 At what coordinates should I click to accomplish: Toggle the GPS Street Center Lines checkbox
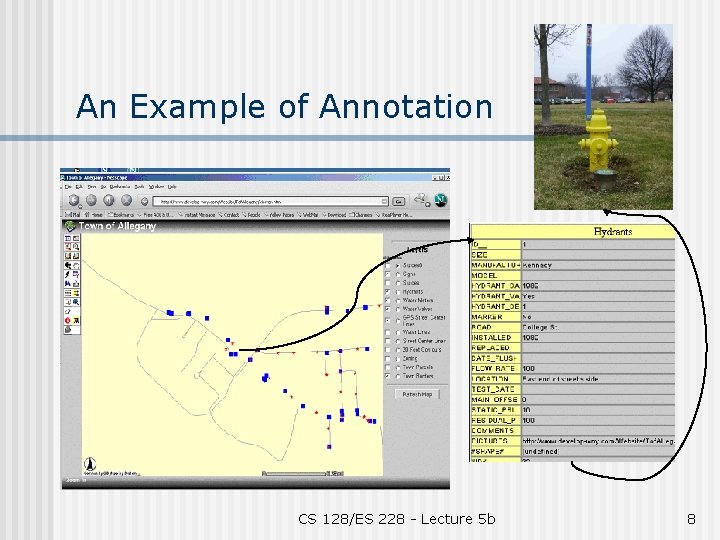coord(388,320)
